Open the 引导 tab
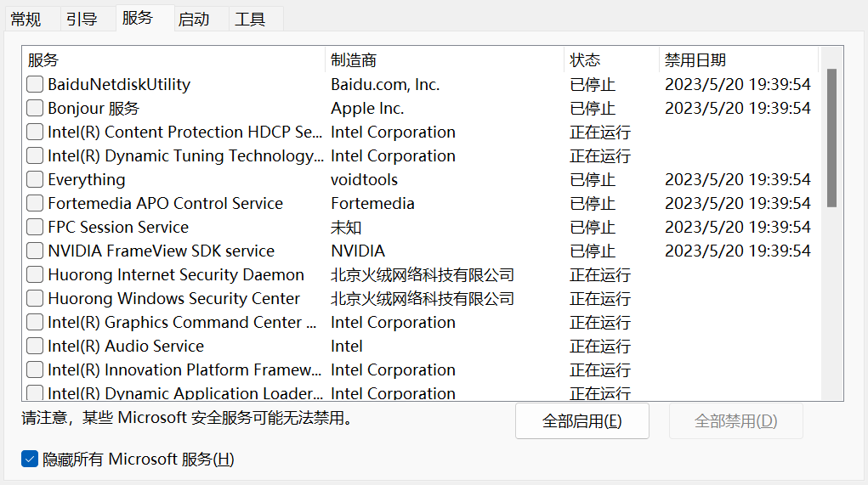 82,19
